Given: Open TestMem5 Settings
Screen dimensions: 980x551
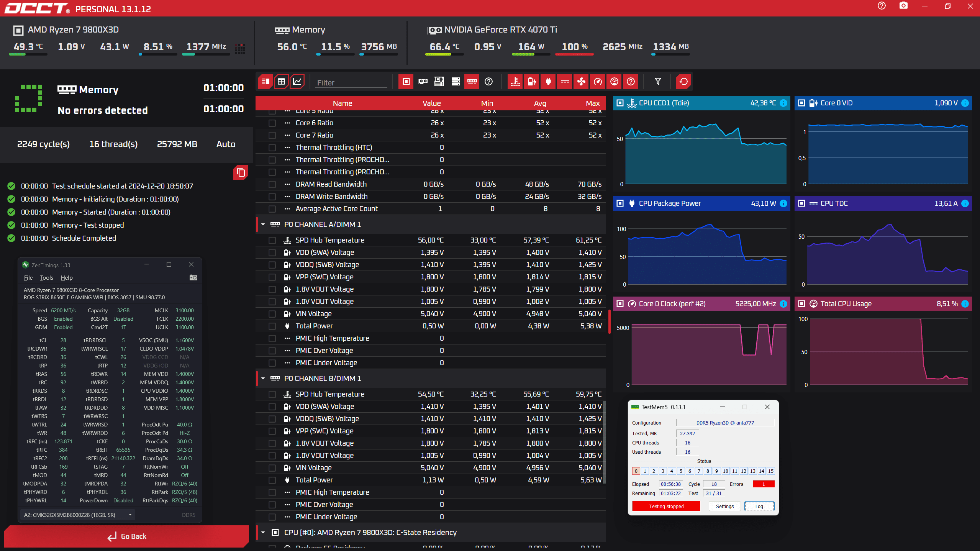Looking at the screenshot, I should click(x=725, y=506).
